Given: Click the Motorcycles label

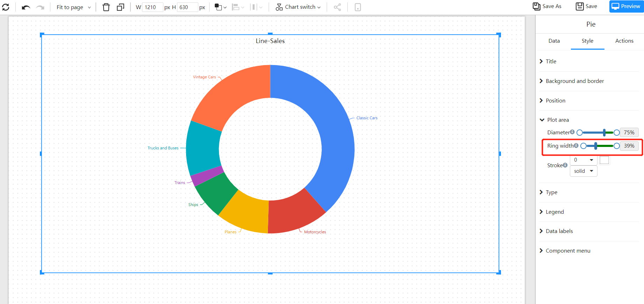Looking at the screenshot, I should [315, 232].
